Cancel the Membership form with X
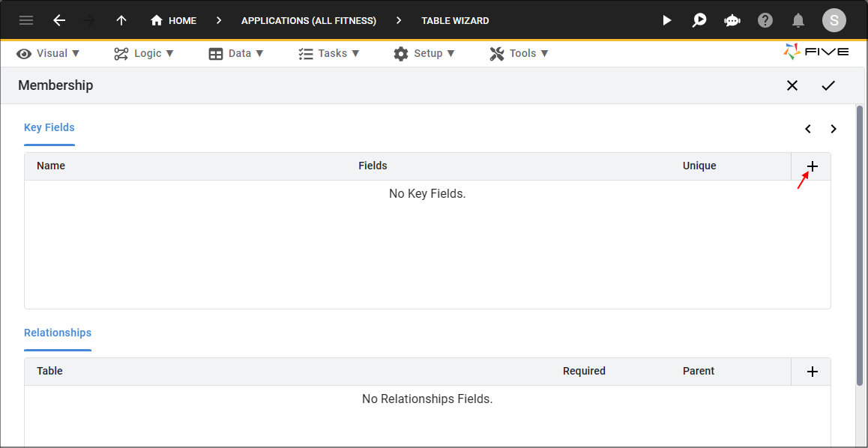868x448 pixels. 792,85
